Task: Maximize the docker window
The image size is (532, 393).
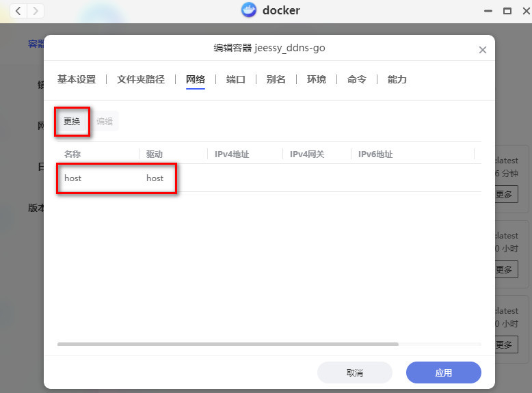Action: tap(507, 11)
